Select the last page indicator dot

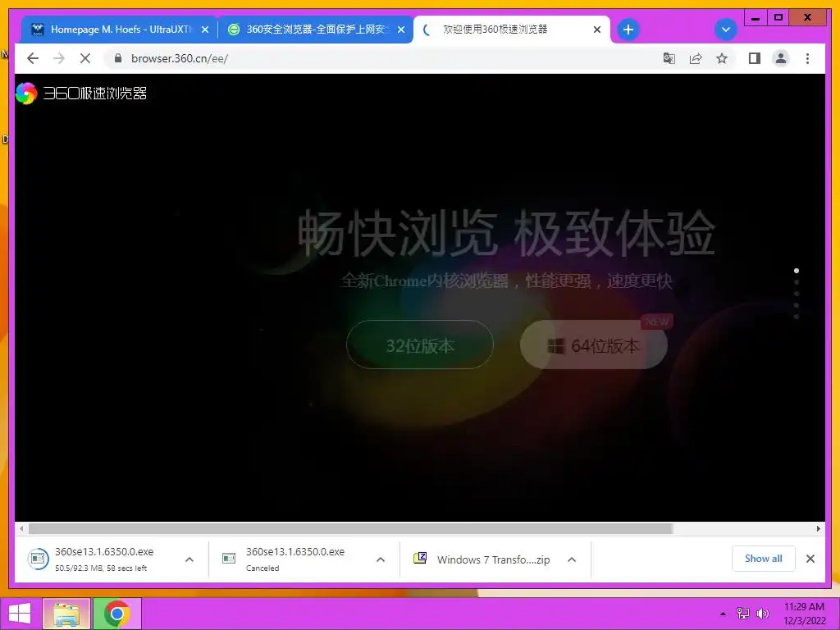tap(797, 317)
